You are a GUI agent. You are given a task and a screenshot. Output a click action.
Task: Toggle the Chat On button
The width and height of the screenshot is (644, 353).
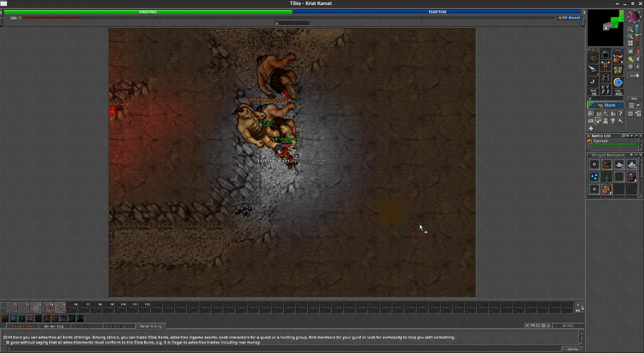click(x=573, y=349)
